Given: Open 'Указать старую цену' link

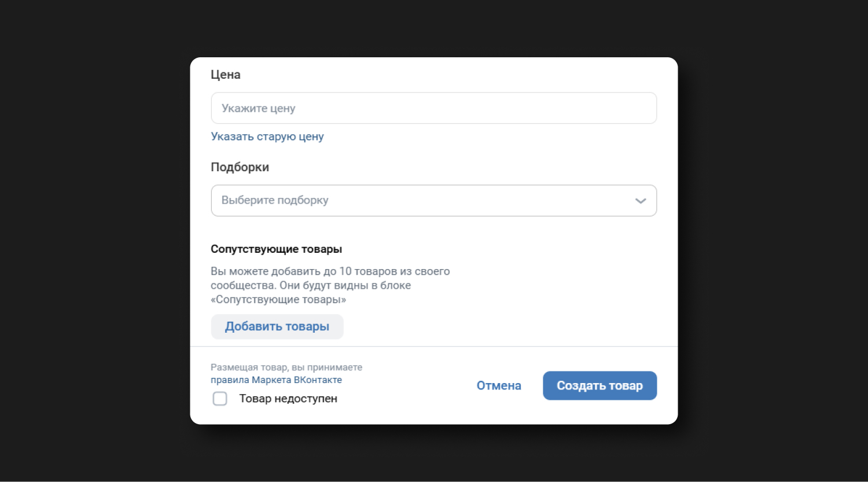Looking at the screenshot, I should (267, 137).
